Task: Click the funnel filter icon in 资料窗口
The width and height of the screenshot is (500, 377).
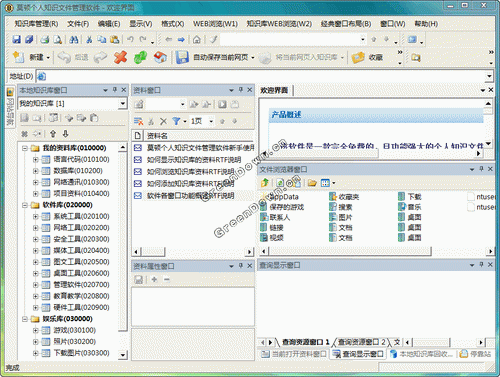Action: tap(176, 121)
